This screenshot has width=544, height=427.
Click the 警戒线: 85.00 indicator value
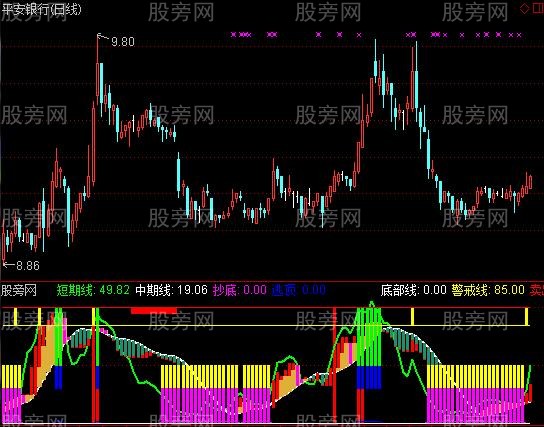pos(488,290)
